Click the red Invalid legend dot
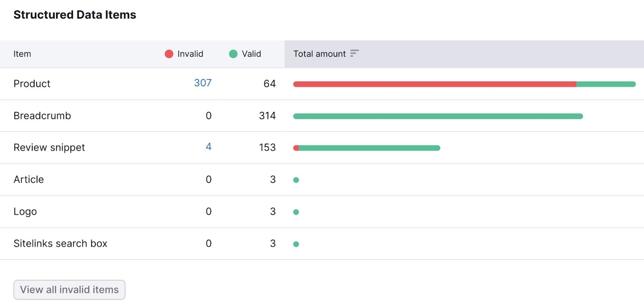Image resolution: width=644 pixels, height=308 pixels. [169, 54]
